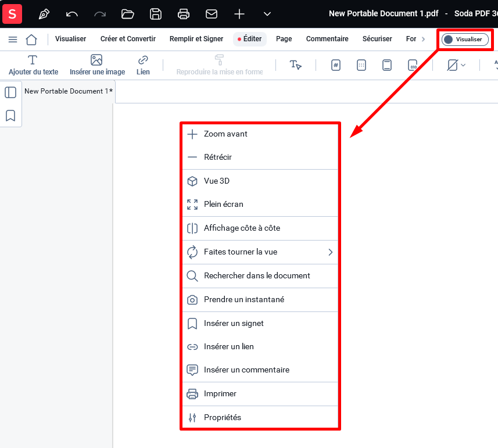The height and width of the screenshot is (448, 498).
Task: Expand quick access toolbar chevron
Action: (x=267, y=14)
